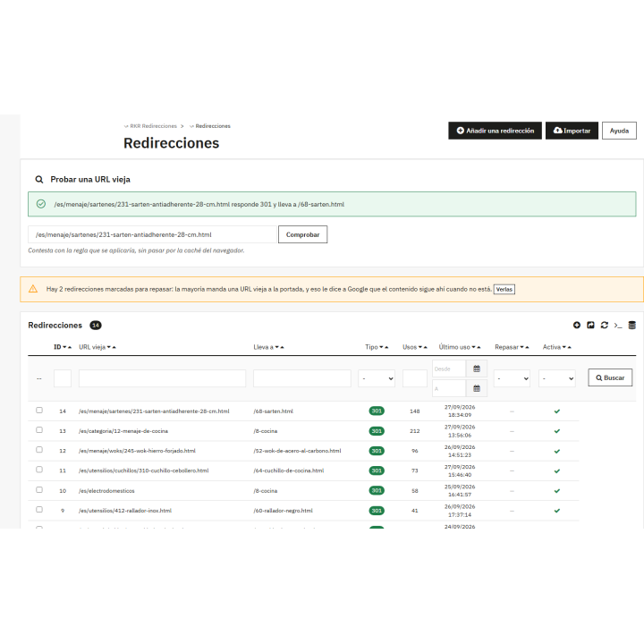Click /es/utensilios/412-rallador-inox.html cell

tap(125, 511)
